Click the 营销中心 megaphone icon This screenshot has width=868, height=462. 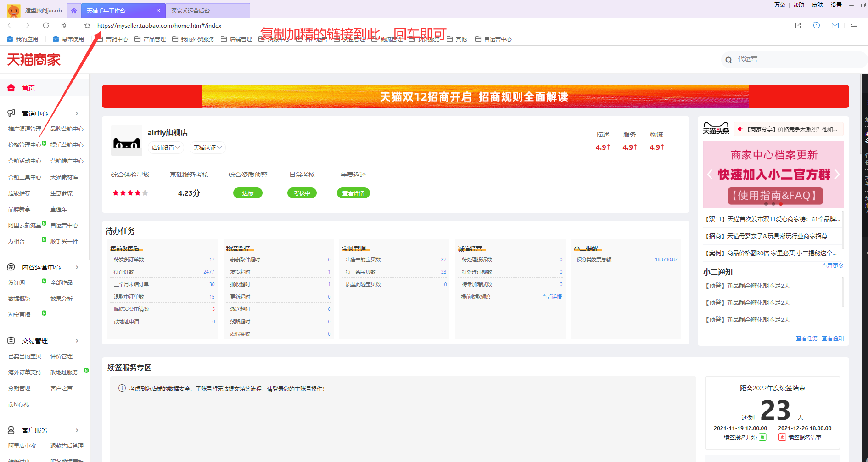click(11, 113)
